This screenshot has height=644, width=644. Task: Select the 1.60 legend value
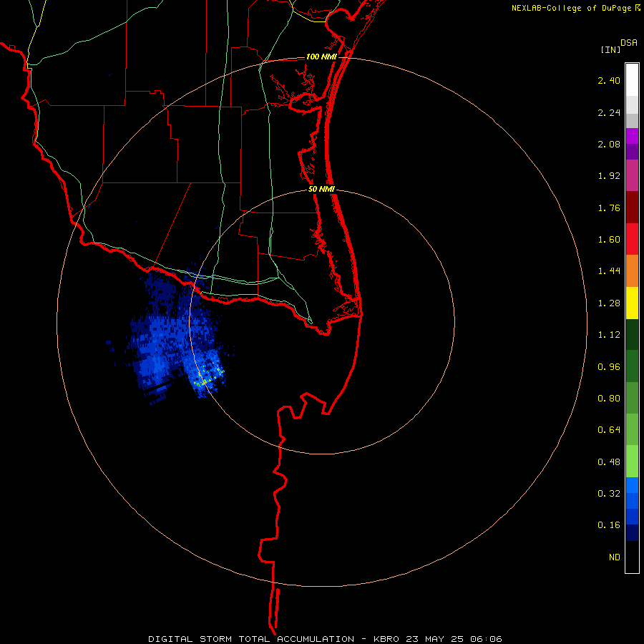coord(609,240)
